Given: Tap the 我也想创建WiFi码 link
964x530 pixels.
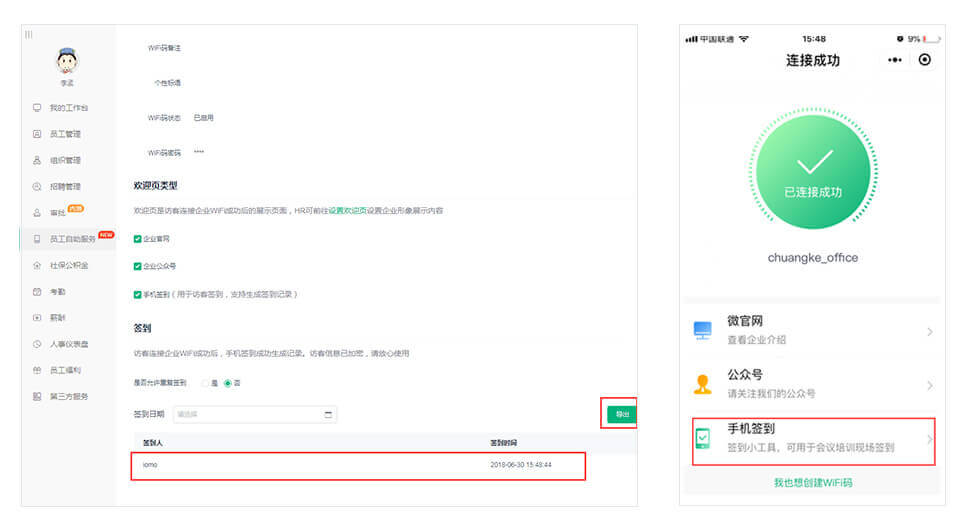Looking at the screenshot, I should pyautogui.click(x=813, y=483).
